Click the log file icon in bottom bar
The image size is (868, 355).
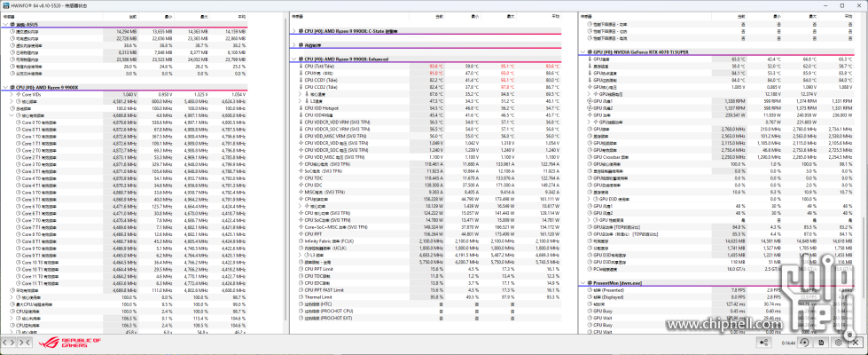[822, 343]
